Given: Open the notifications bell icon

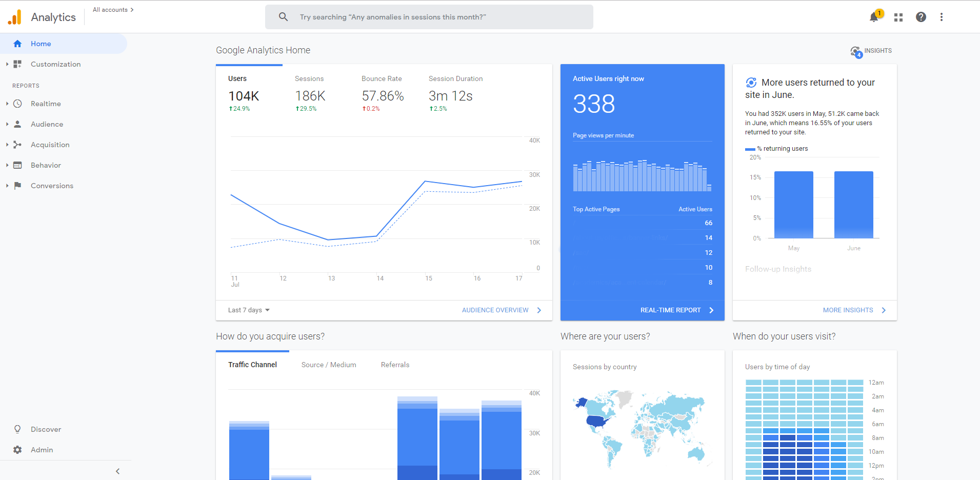Looking at the screenshot, I should tap(874, 17).
